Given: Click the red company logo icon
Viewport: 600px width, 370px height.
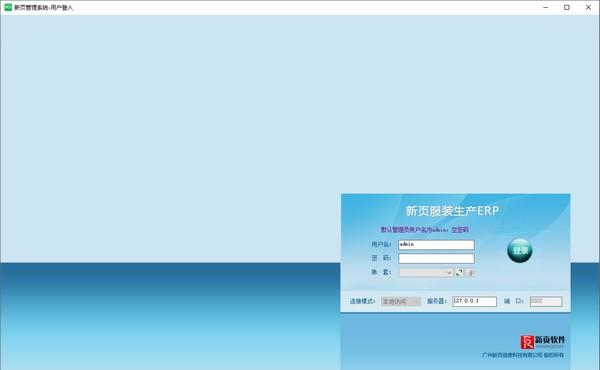Looking at the screenshot, I should tap(527, 342).
